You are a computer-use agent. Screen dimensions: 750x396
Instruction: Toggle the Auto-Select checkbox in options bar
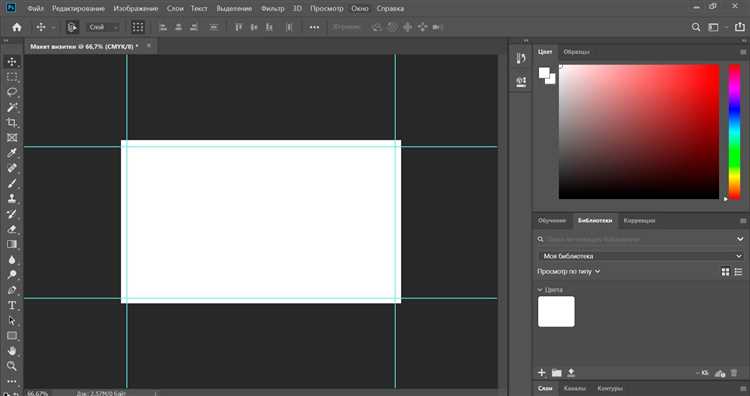[x=72, y=27]
